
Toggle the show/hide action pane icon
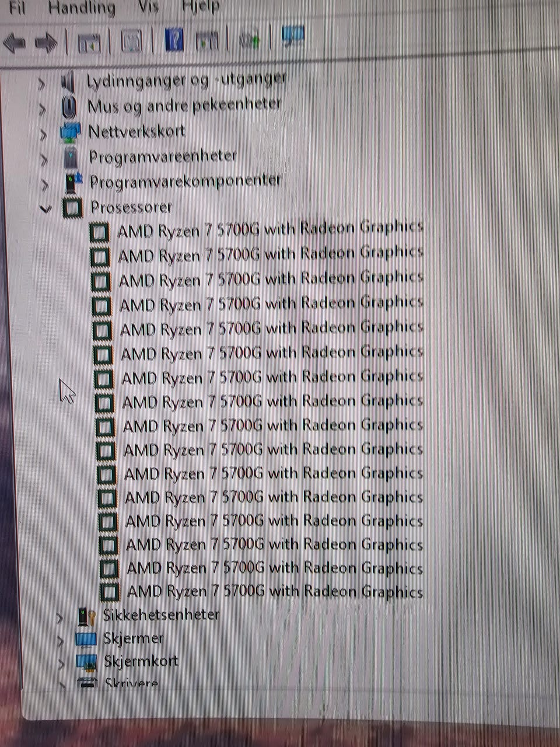[x=206, y=40]
